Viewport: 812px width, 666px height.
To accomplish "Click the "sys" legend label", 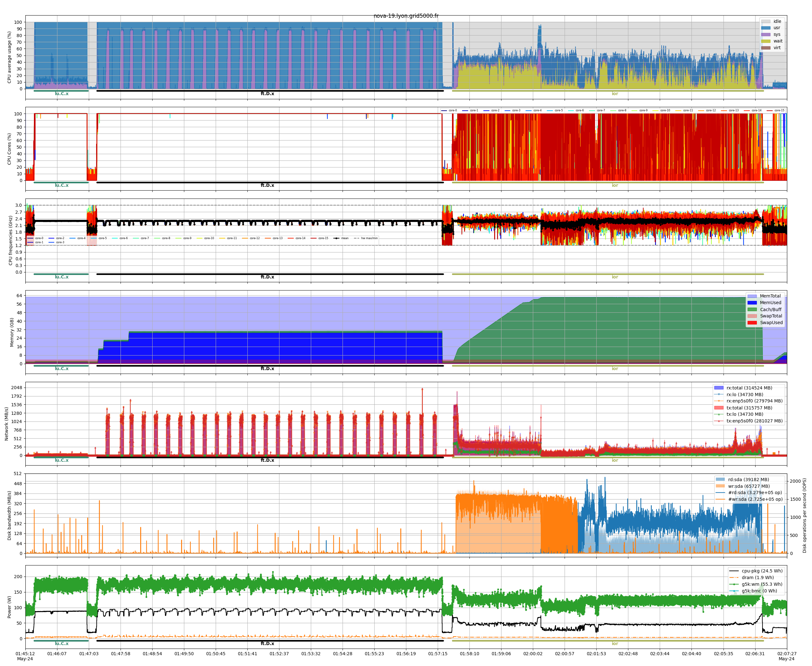I will [777, 35].
